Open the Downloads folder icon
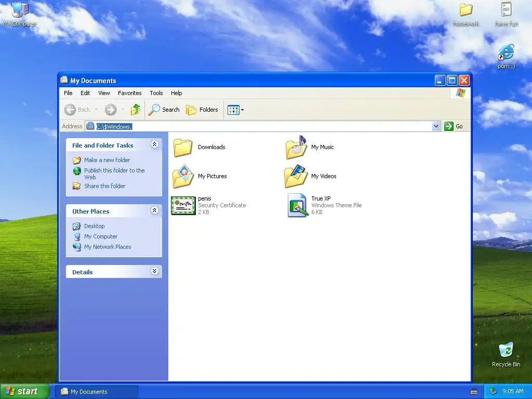The height and width of the screenshot is (399, 532). click(x=183, y=147)
